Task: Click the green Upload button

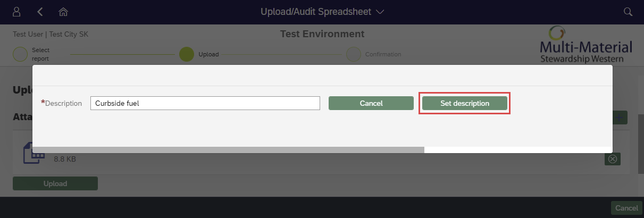Action: (x=55, y=183)
